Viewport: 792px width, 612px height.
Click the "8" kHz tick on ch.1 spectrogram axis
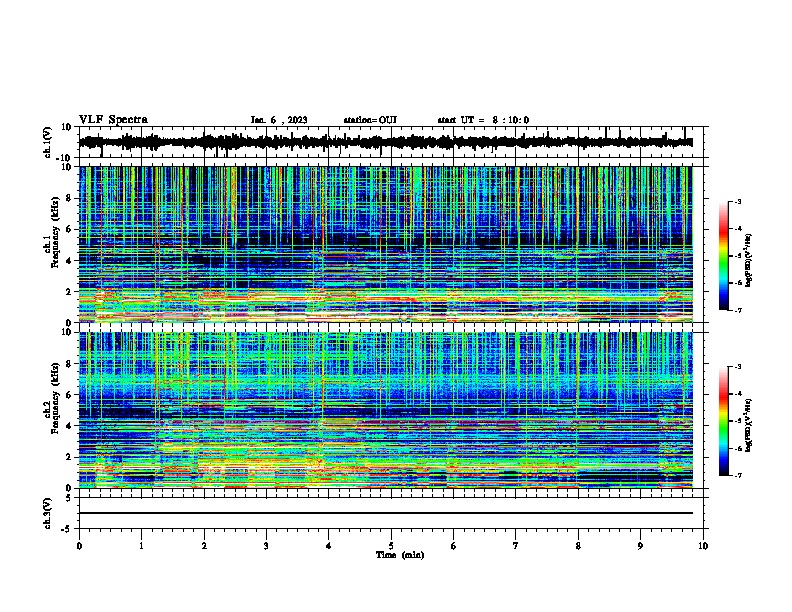click(69, 198)
